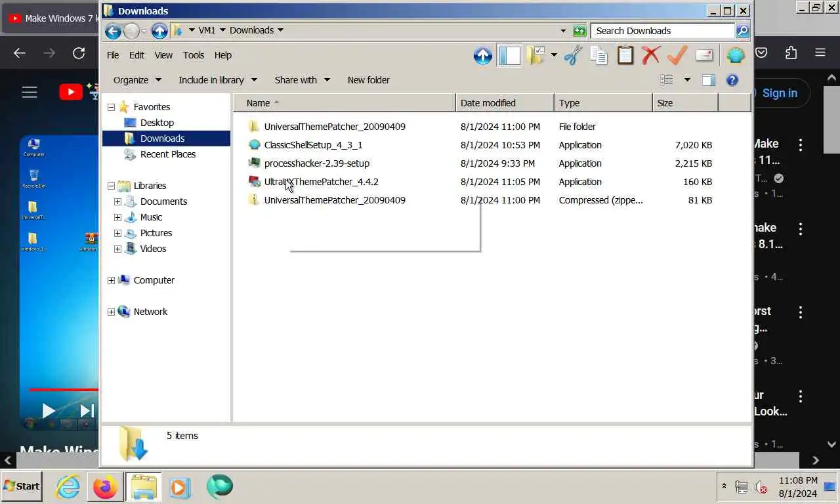Switch to Firefox on the taskbar
The width and height of the screenshot is (840, 504).
(x=105, y=487)
